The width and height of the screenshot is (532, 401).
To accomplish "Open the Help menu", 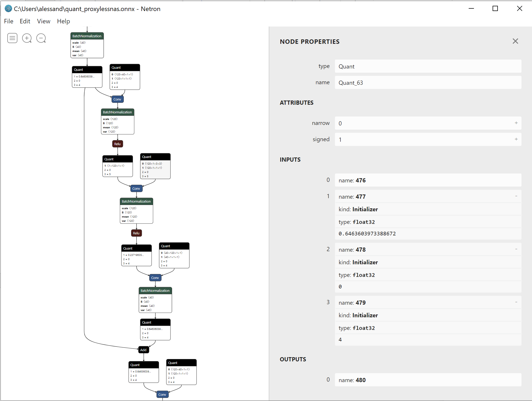I will click(x=63, y=21).
